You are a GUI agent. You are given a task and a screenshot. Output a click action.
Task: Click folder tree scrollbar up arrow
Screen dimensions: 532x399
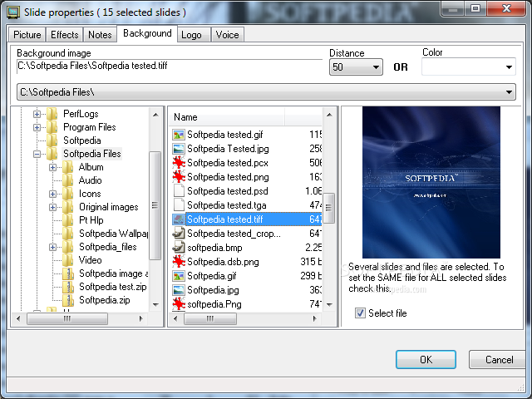155,115
